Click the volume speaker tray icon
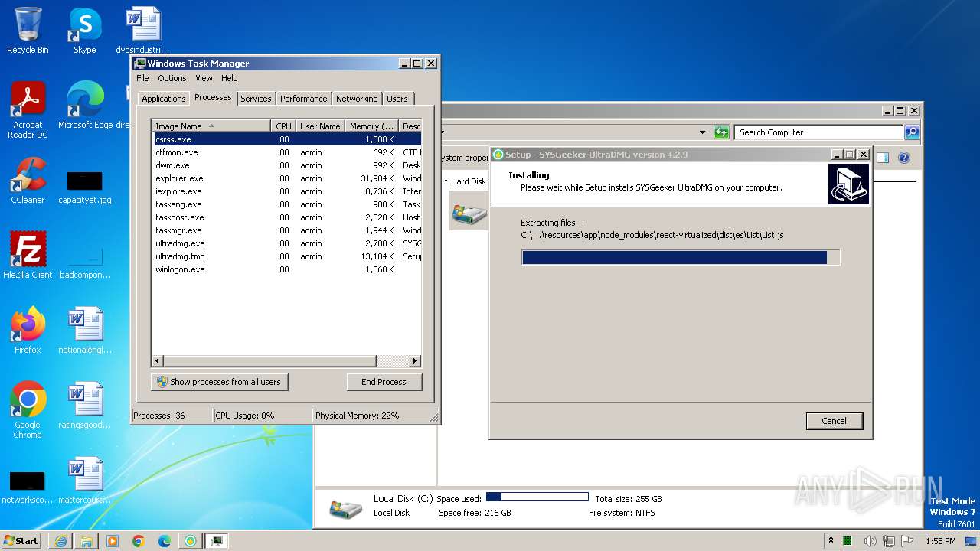 click(x=870, y=541)
